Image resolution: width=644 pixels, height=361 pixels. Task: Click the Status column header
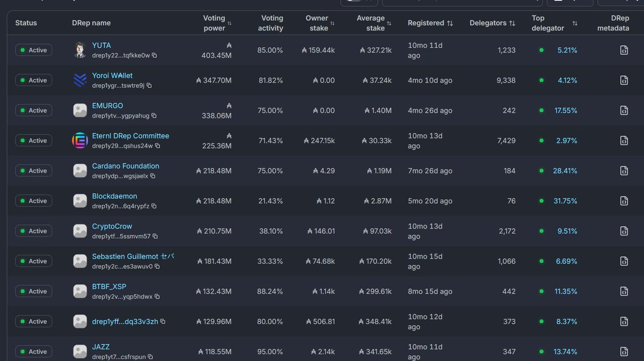click(26, 23)
